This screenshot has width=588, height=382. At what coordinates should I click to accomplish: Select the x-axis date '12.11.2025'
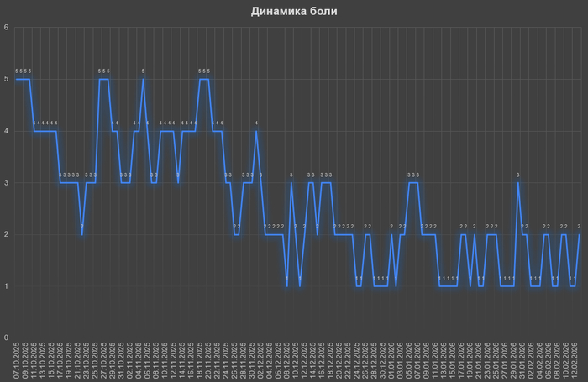click(x=174, y=361)
